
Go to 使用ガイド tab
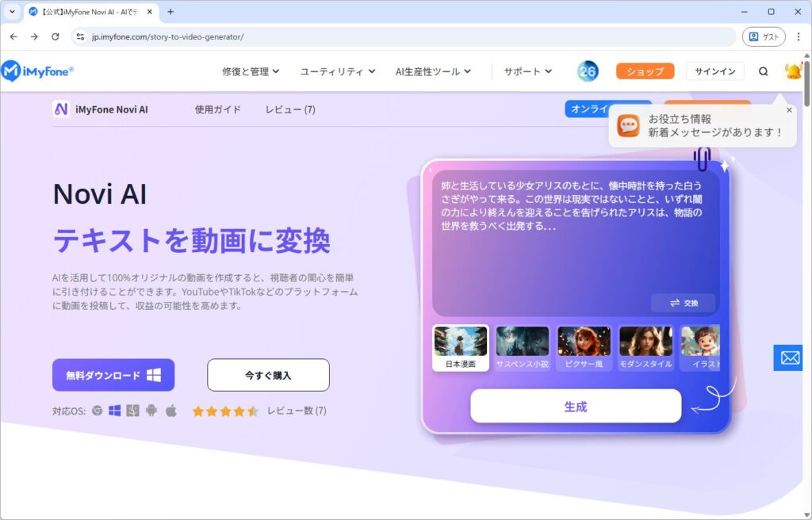click(218, 109)
